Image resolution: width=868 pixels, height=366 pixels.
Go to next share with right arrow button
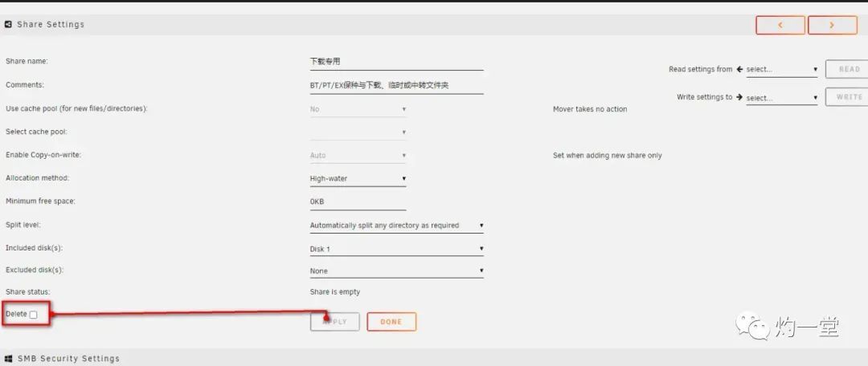coord(832,25)
